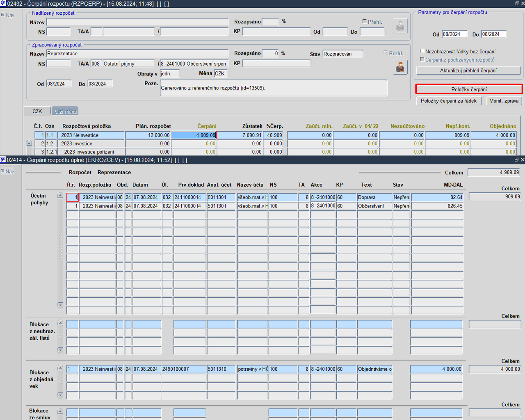Switch to the Cizí měna tab
525x420 pixels.
click(x=65, y=111)
